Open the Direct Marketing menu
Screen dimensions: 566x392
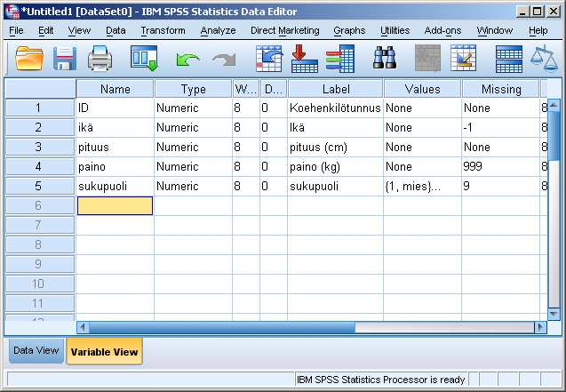click(285, 31)
